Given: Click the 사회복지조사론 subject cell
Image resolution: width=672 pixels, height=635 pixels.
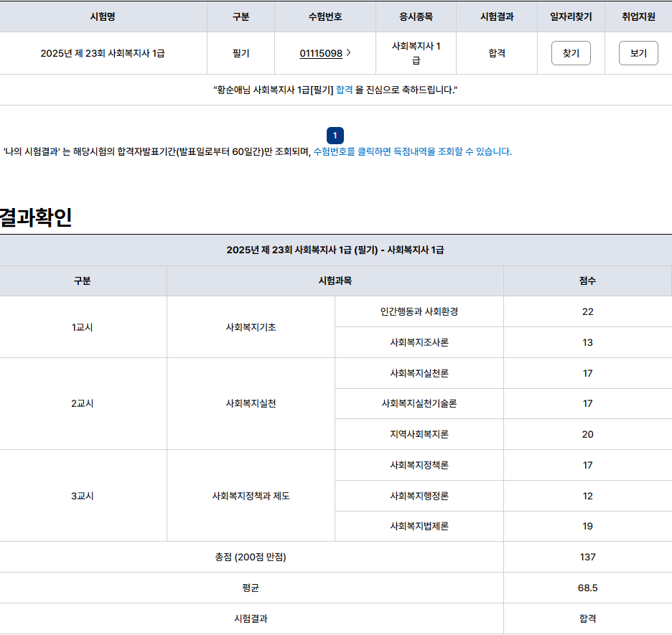Looking at the screenshot, I should click(x=419, y=342).
